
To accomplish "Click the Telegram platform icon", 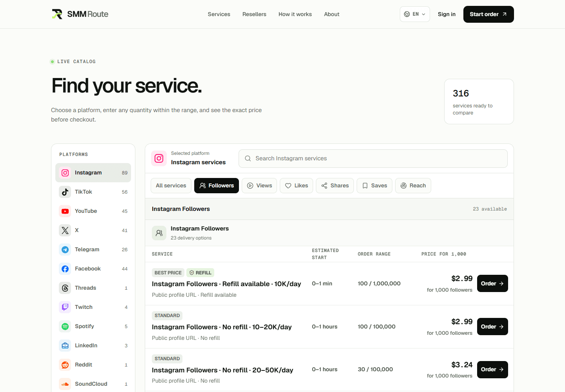I will [65, 250].
